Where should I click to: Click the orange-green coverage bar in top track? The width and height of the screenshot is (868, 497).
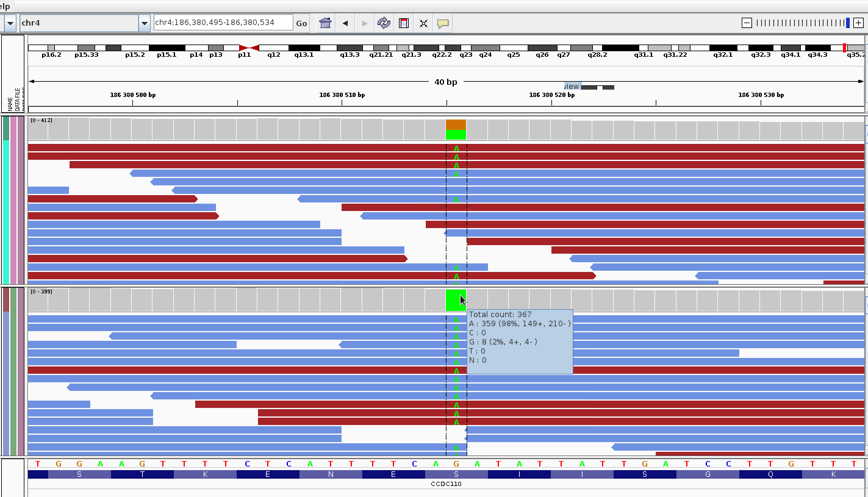tap(456, 130)
